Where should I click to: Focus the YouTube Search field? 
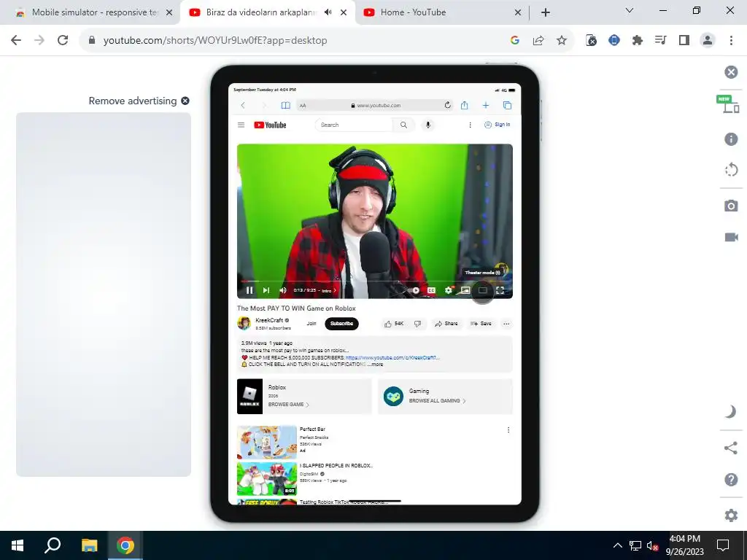[354, 125]
